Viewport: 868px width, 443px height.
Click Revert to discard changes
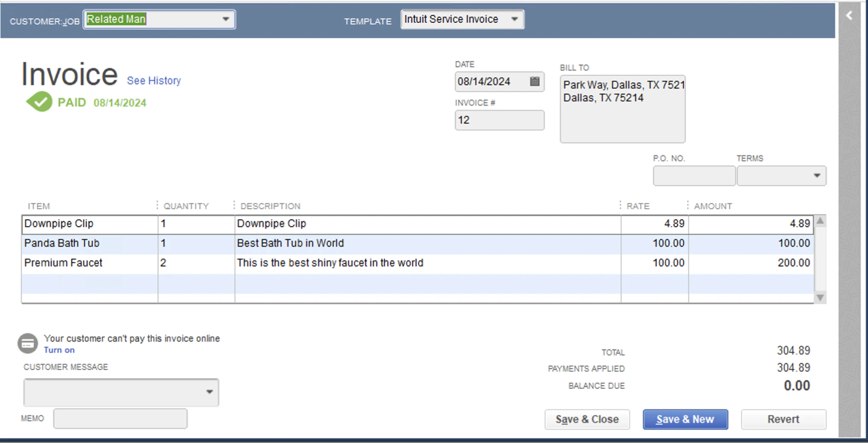pos(784,419)
